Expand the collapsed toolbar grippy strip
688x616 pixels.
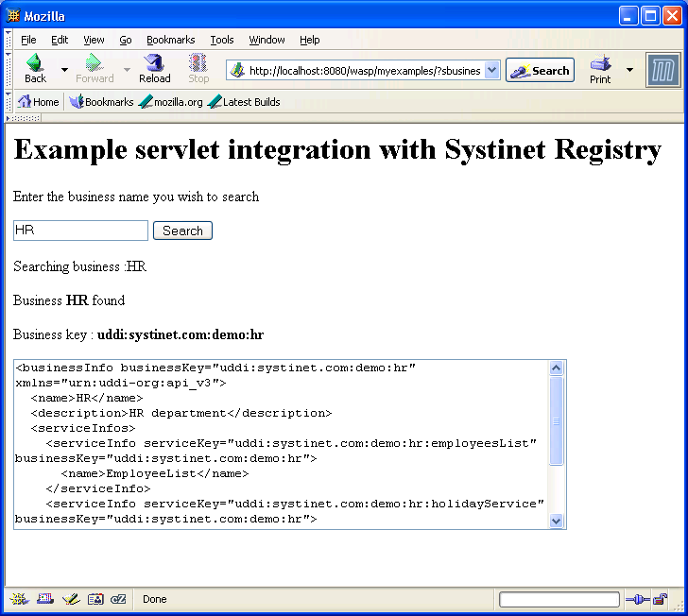[x=23, y=118]
